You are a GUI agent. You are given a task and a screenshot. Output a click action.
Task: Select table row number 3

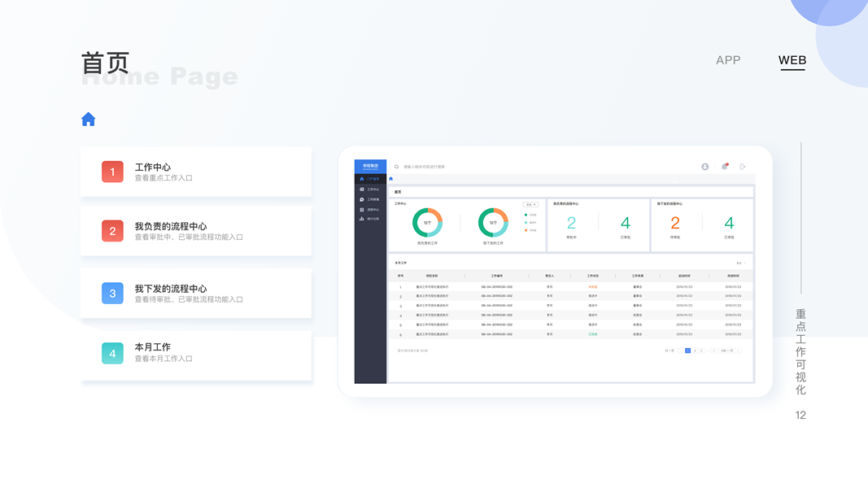tap(571, 306)
